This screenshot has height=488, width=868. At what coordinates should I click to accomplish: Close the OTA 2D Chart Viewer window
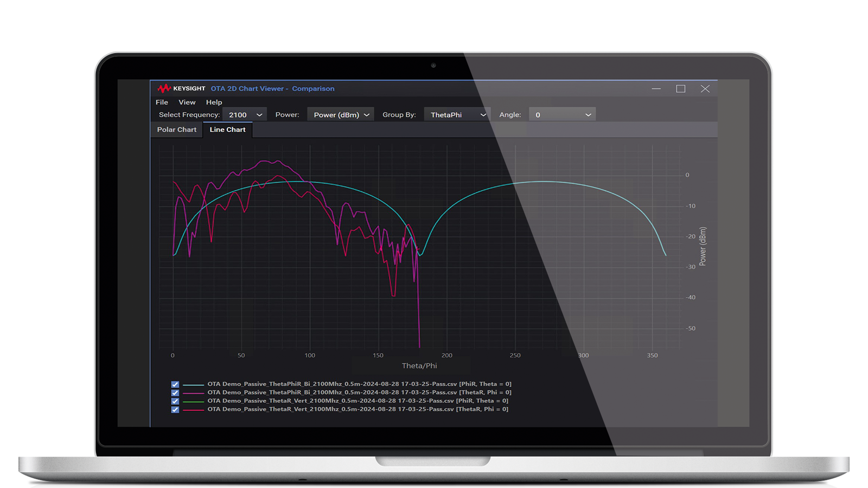coord(705,88)
